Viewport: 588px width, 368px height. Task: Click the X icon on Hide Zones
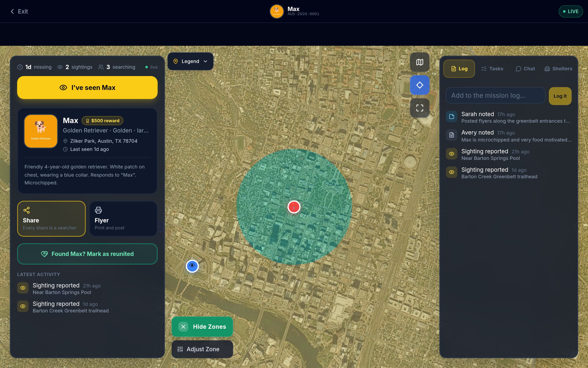[183, 327]
